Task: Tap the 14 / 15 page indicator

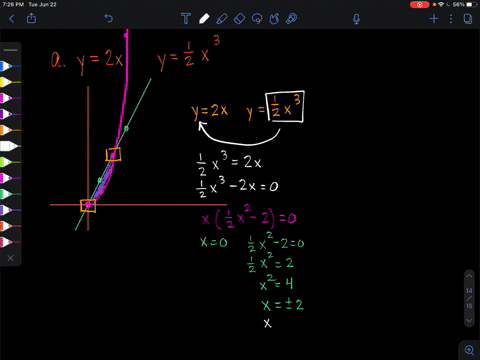Action: [469, 298]
